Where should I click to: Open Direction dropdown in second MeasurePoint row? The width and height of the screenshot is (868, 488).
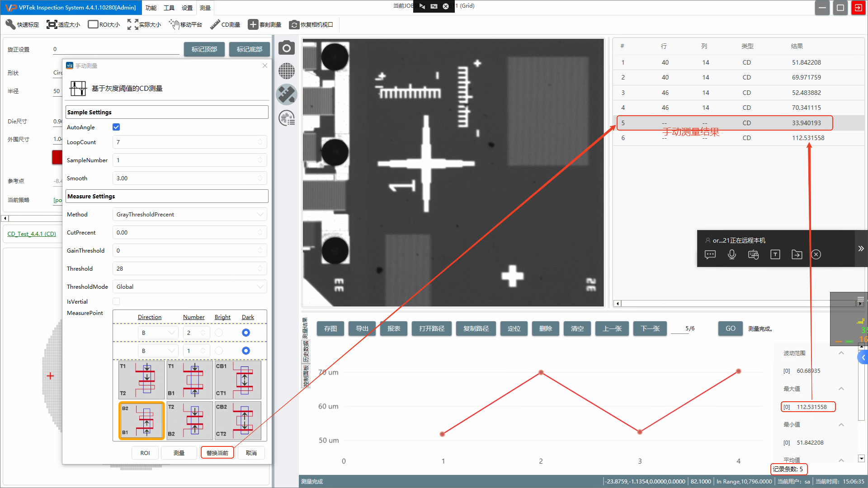click(x=158, y=351)
